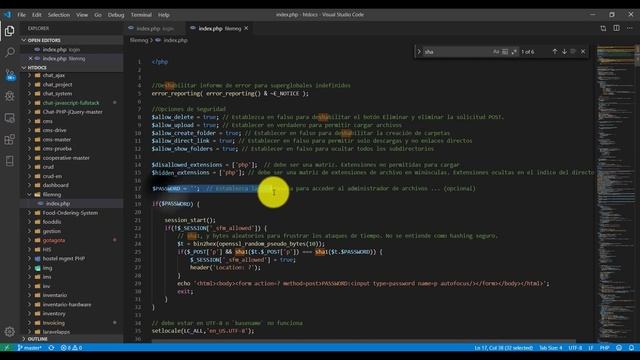The width and height of the screenshot is (640, 360).
Task: Open the Search view in activity bar
Action: pyautogui.click(x=9, y=52)
